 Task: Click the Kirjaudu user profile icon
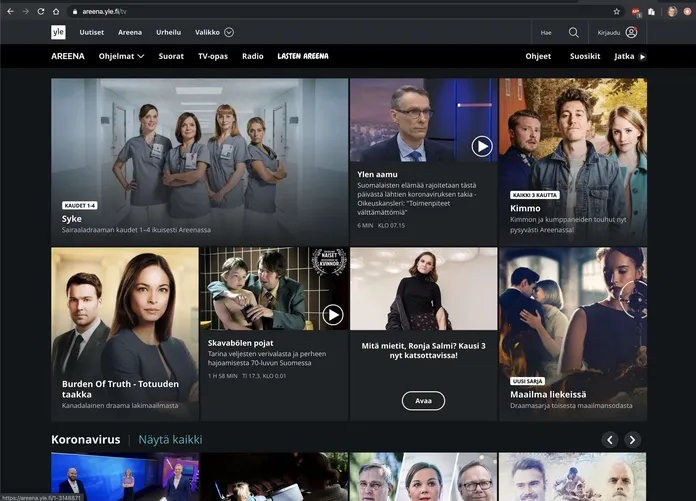631,32
